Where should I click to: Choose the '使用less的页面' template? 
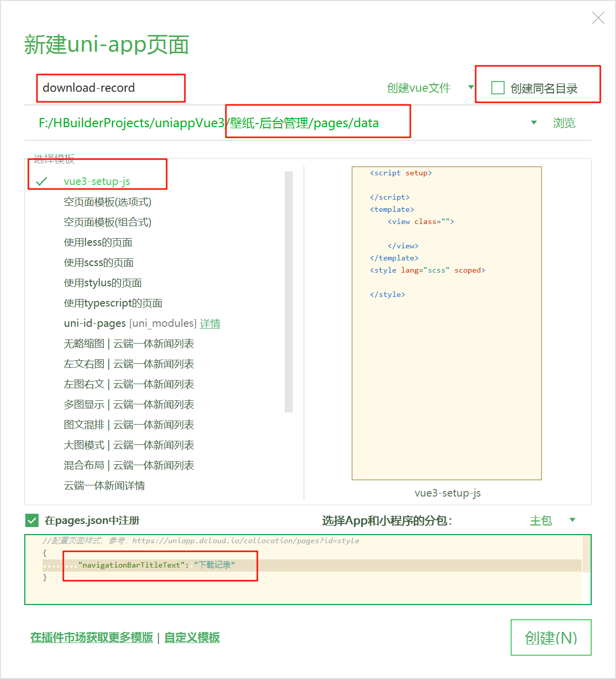(x=98, y=242)
